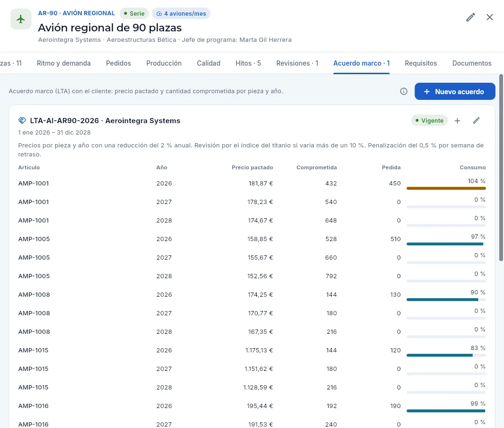
Task: Click the Precio pactado column header
Action: point(252,167)
